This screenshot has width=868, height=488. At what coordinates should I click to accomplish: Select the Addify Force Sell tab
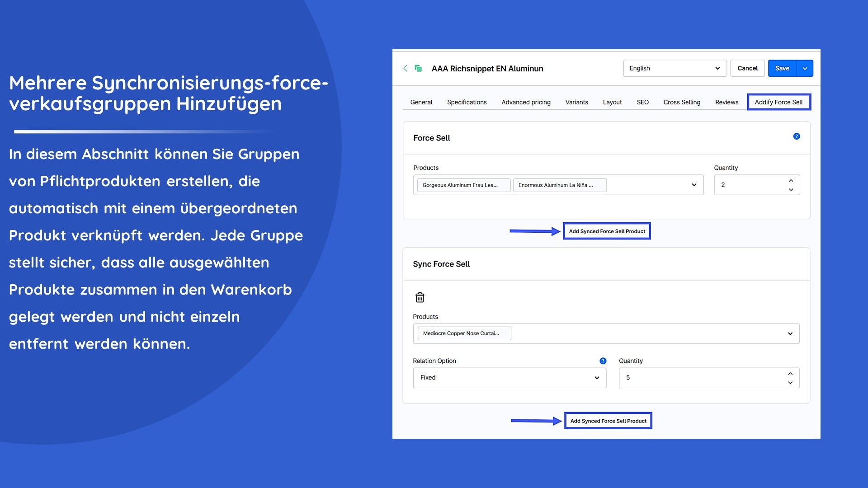778,102
